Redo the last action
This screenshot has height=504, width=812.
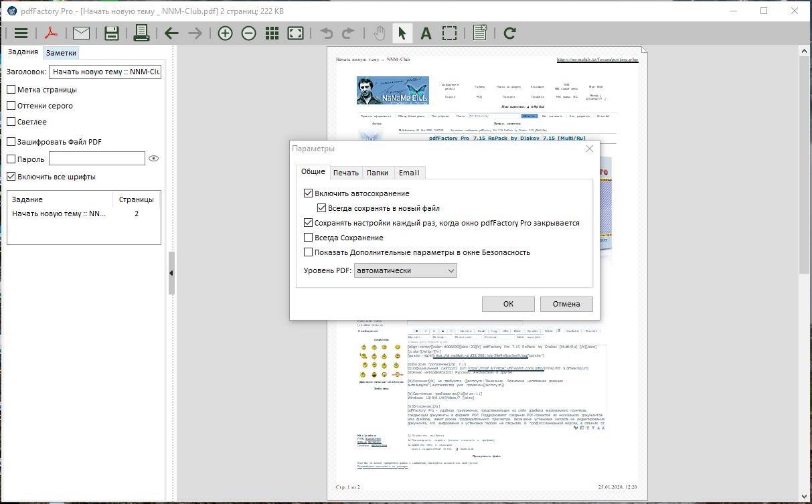coord(349,33)
